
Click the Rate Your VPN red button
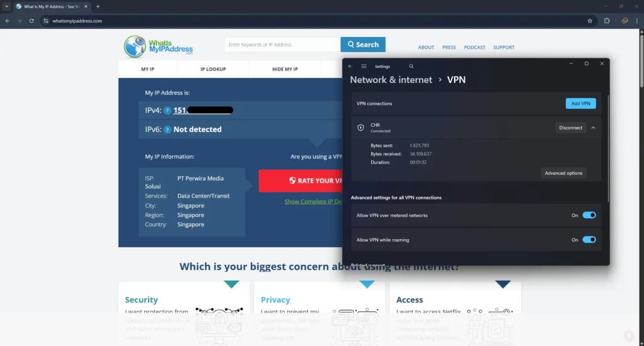click(x=301, y=181)
